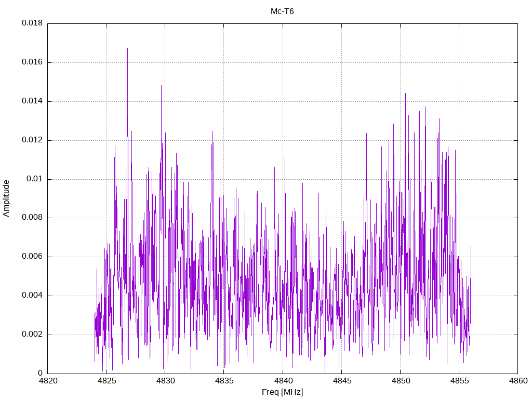Click the 4840 x-axis tick label

tap(283, 381)
